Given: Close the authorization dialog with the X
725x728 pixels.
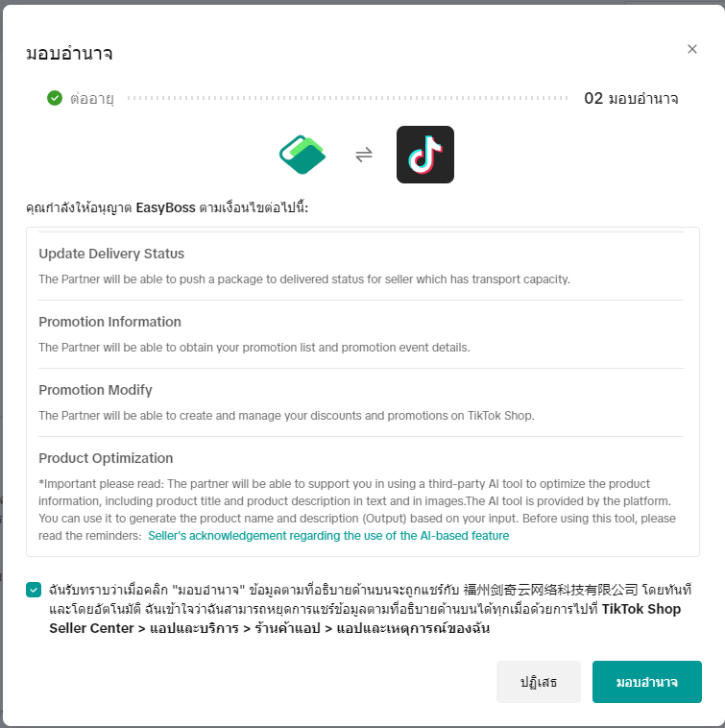Looking at the screenshot, I should coord(692,49).
